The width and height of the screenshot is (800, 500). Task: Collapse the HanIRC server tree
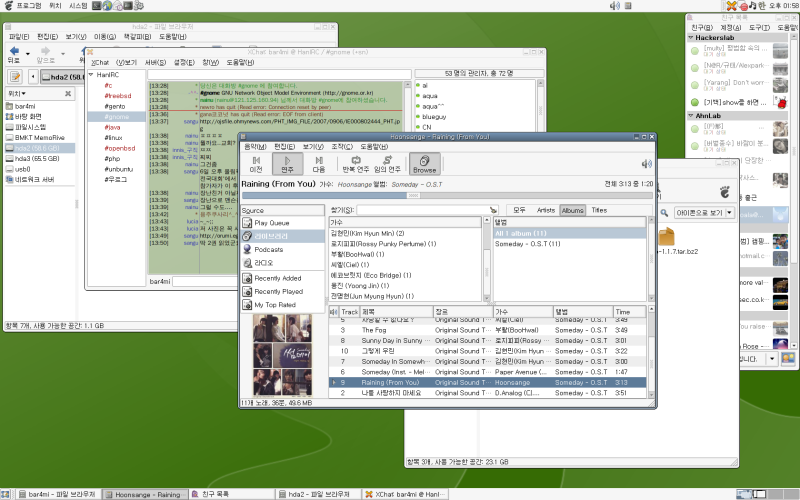pos(93,74)
